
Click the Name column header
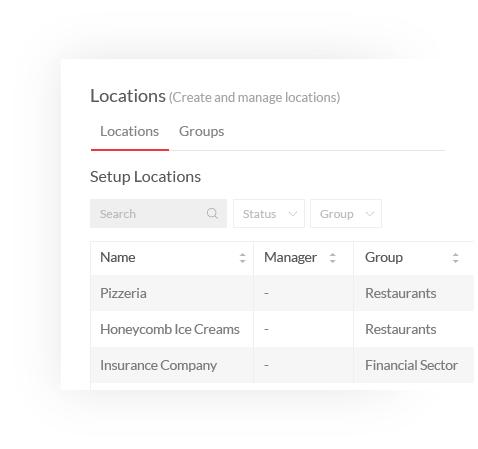118,257
